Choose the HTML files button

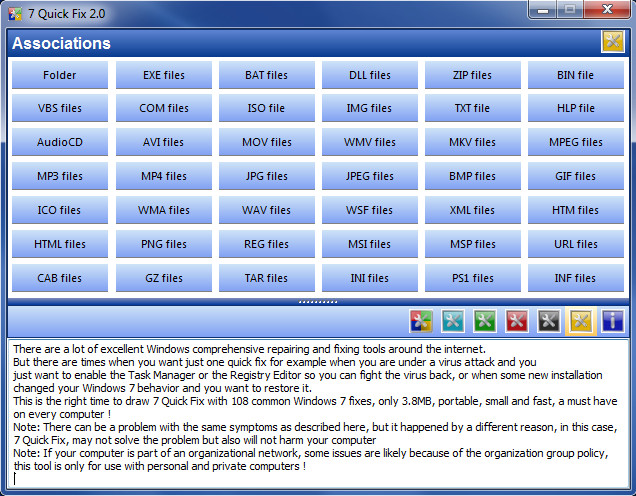pyautogui.click(x=60, y=245)
